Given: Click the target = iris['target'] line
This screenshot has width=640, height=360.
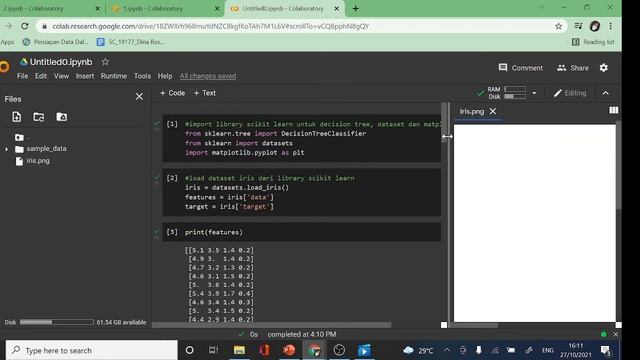Looking at the screenshot, I should [229, 207].
